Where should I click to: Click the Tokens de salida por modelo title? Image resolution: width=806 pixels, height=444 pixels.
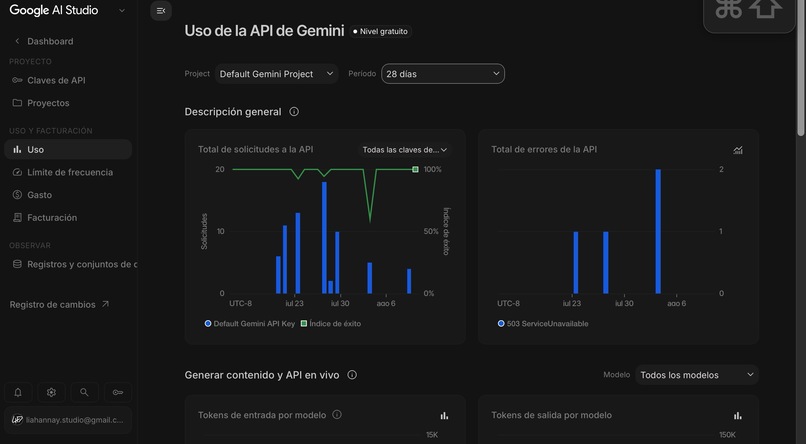(551, 415)
